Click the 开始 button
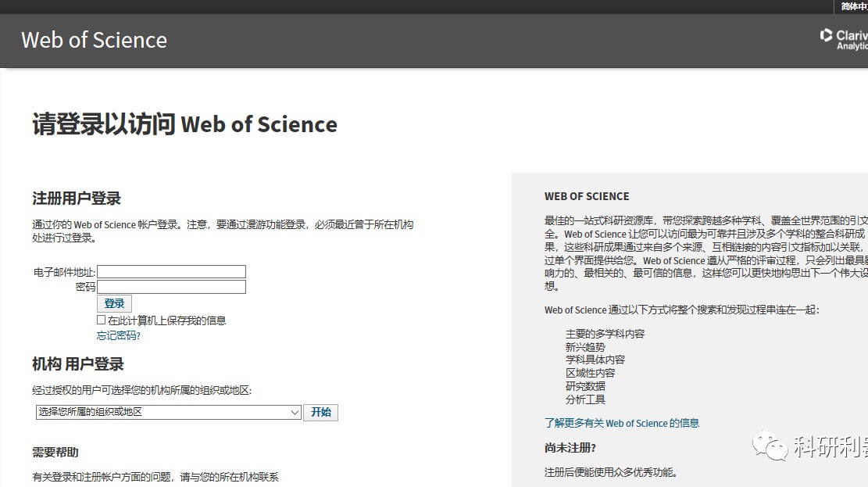 pos(320,412)
